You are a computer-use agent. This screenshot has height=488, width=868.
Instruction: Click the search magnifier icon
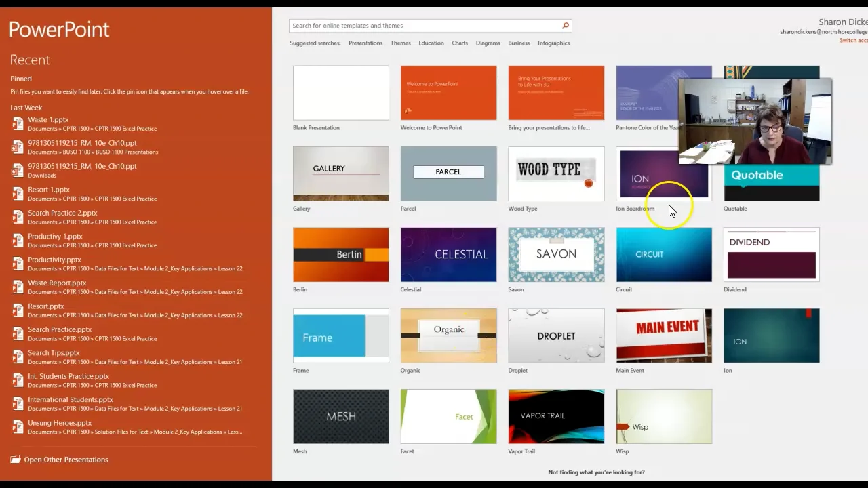click(565, 26)
